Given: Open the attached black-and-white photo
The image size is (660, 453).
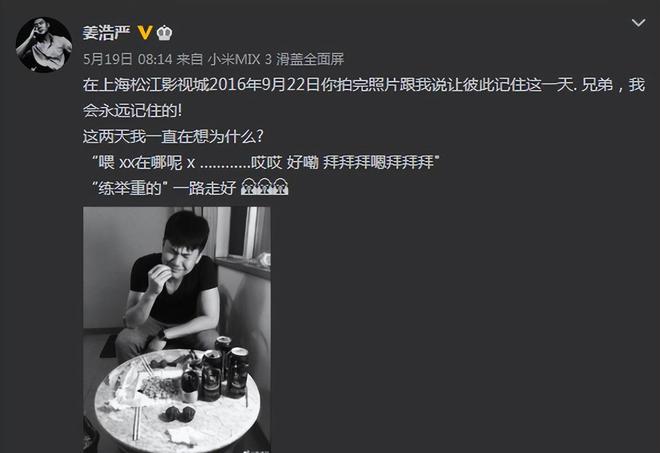Looking at the screenshot, I should click(177, 330).
